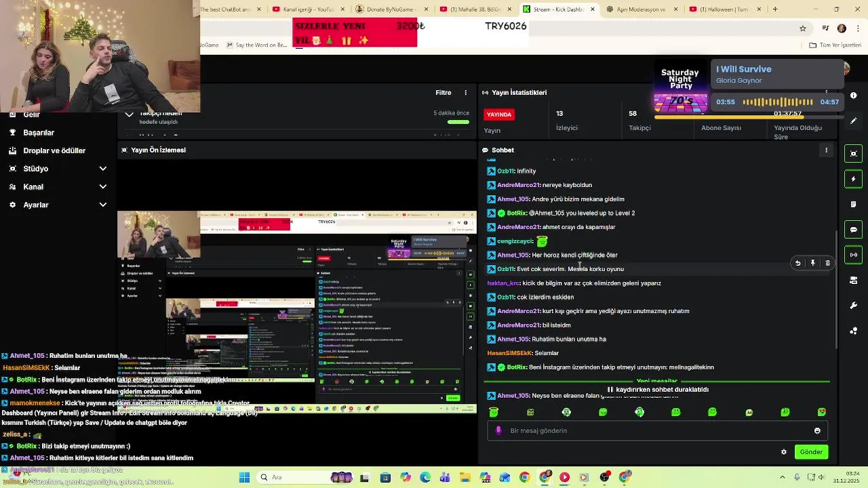Screen dimensions: 868x488
Task: Pin the hovered Ozb11 chat message
Action: [x=812, y=263]
